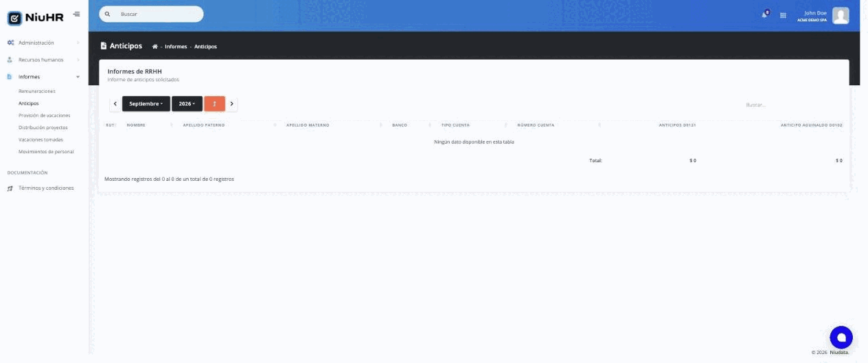The width and height of the screenshot is (868, 363).
Task: Click the Anticipos breadcrumb link
Action: coord(205,47)
